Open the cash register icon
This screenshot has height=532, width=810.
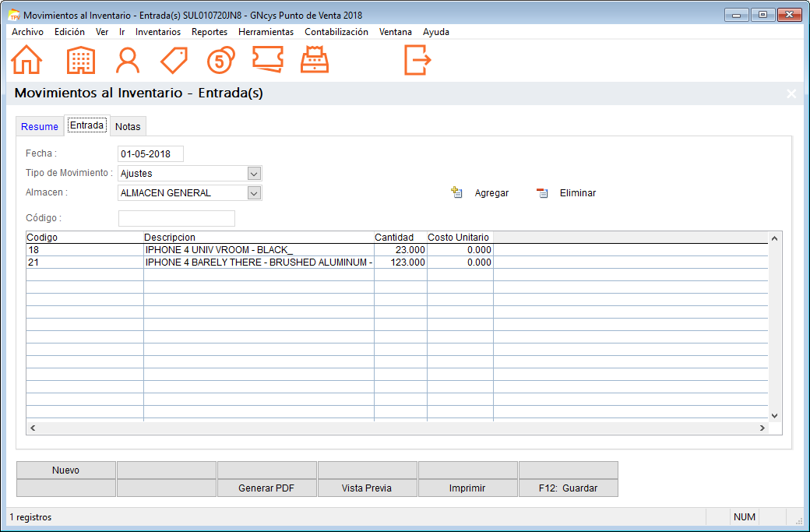tap(315, 59)
